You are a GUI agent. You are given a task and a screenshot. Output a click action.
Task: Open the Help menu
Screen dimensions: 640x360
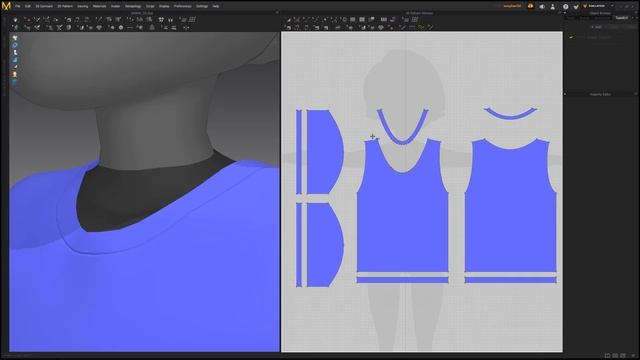point(216,6)
